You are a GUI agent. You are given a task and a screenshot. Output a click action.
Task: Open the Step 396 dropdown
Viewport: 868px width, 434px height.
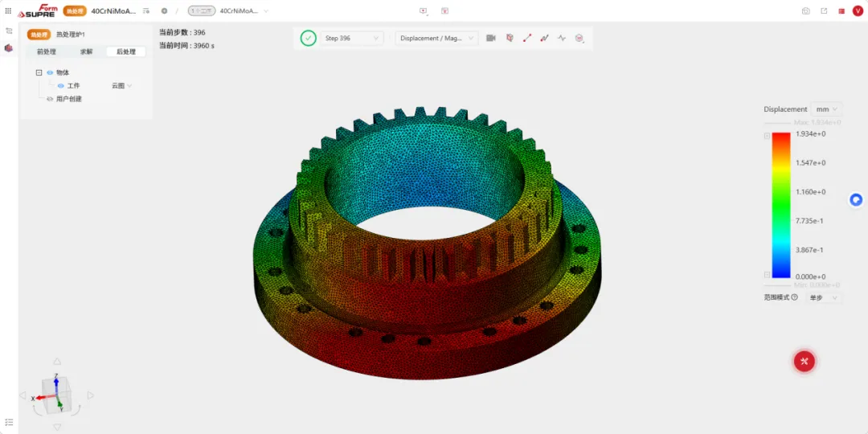pyautogui.click(x=351, y=39)
